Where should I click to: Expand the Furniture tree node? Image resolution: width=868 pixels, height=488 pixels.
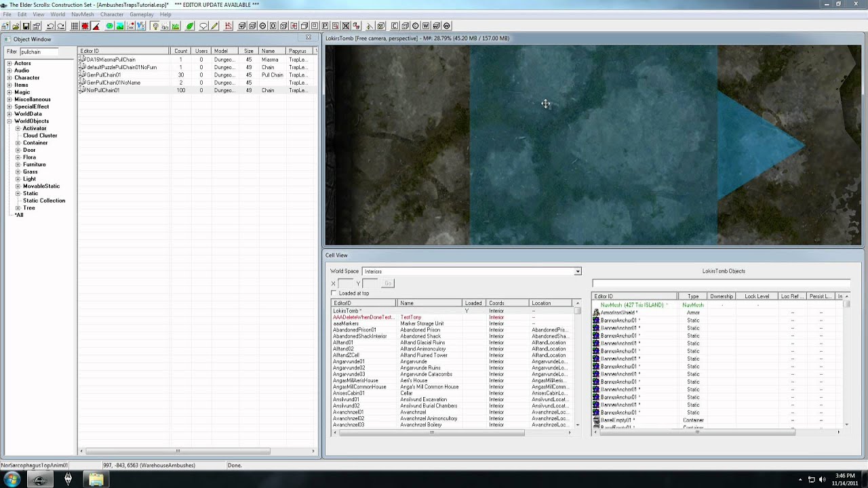click(18, 164)
